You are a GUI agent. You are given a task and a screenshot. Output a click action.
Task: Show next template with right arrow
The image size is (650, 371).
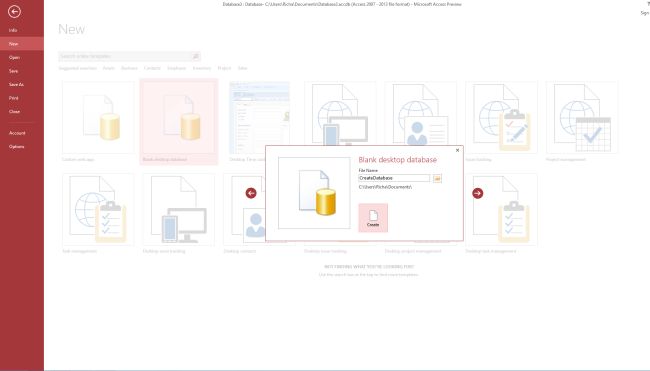[478, 193]
